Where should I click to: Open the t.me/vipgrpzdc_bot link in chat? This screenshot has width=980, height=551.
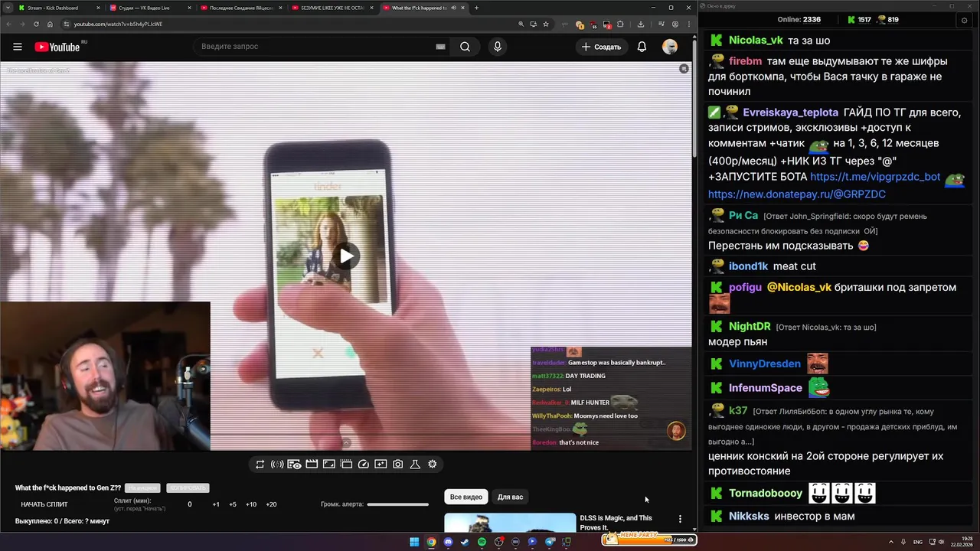(x=875, y=177)
